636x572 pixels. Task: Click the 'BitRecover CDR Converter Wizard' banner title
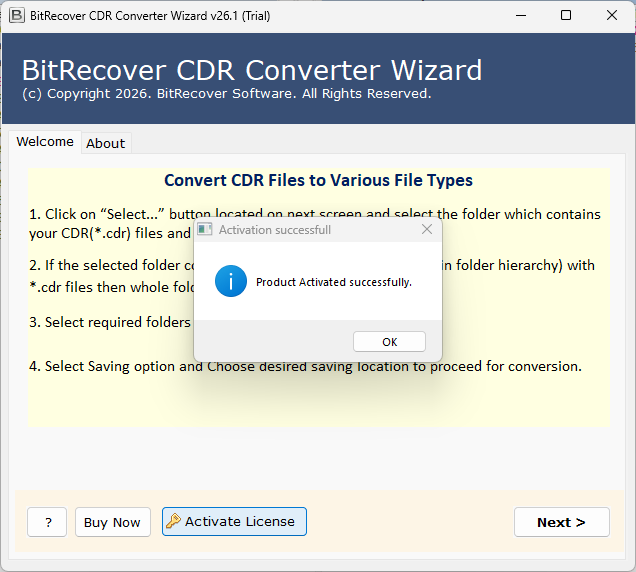tap(252, 70)
